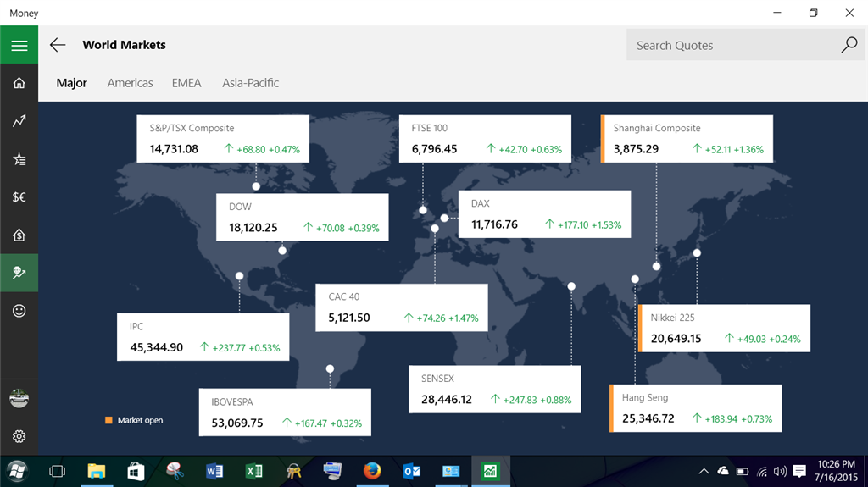This screenshot has width=868, height=487.
Task: Click the Market open legend label
Action: 140,420
